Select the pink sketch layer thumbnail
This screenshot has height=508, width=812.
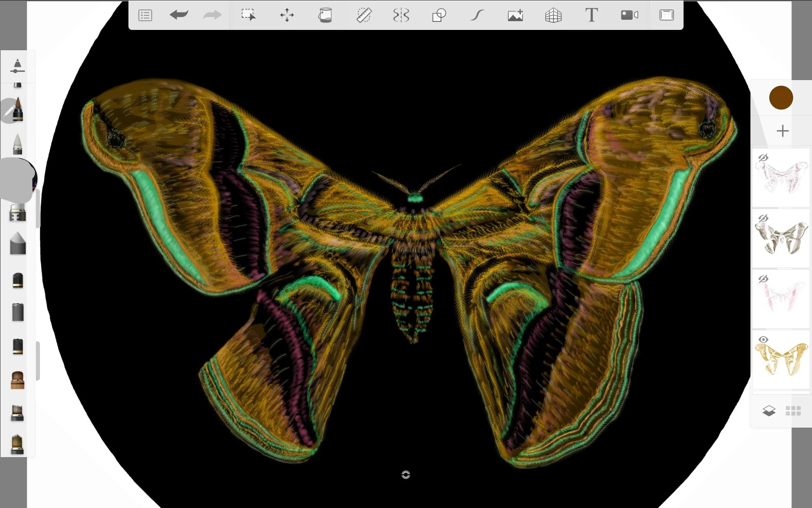pos(781,177)
